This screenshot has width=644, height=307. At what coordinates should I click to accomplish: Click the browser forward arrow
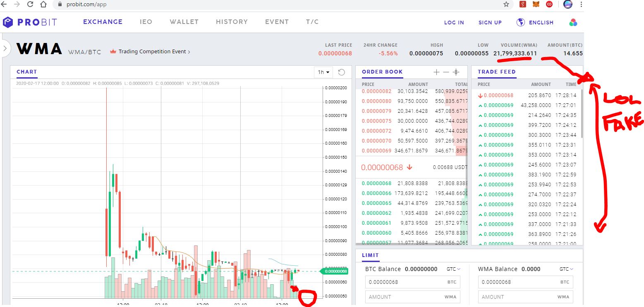[17, 5]
